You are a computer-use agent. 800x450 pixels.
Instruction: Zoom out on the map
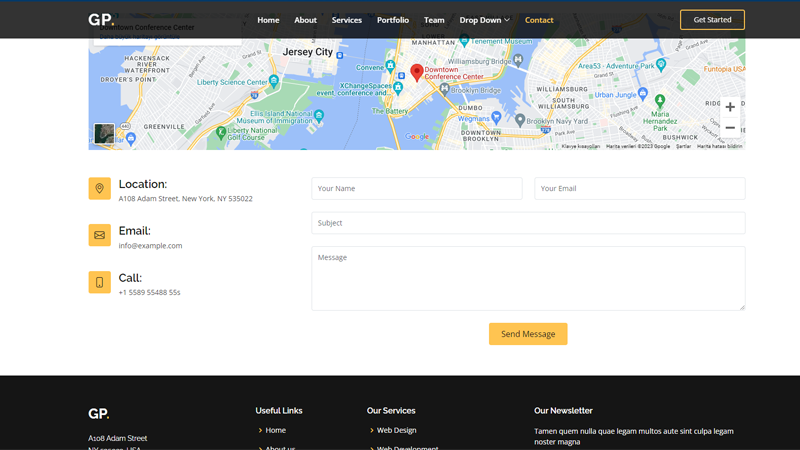730,128
